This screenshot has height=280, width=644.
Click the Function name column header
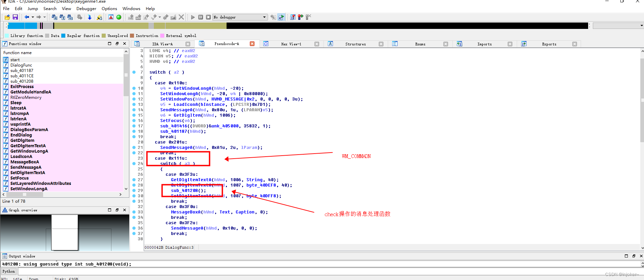[63, 53]
